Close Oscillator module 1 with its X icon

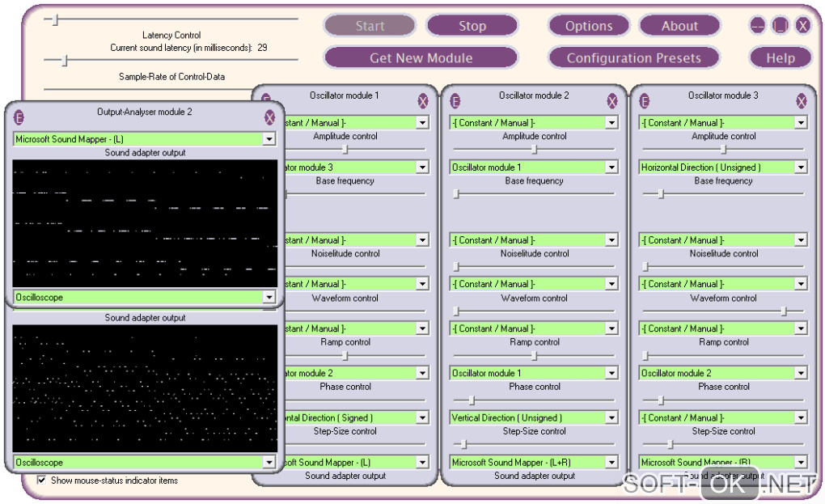click(x=423, y=101)
